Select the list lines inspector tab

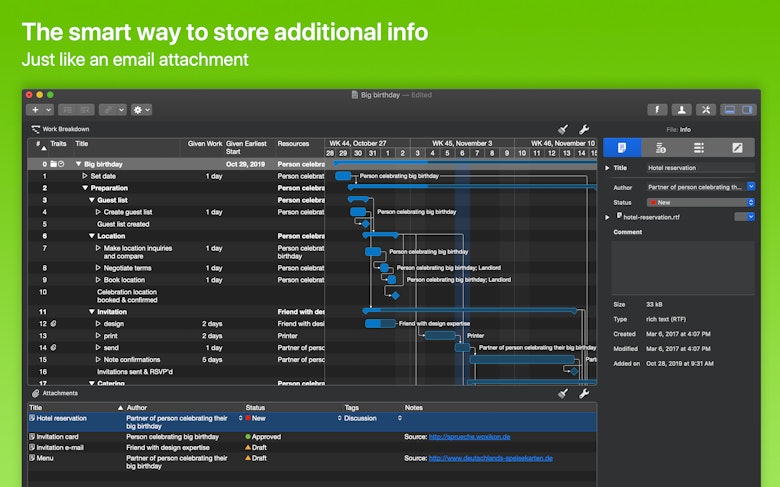699,148
